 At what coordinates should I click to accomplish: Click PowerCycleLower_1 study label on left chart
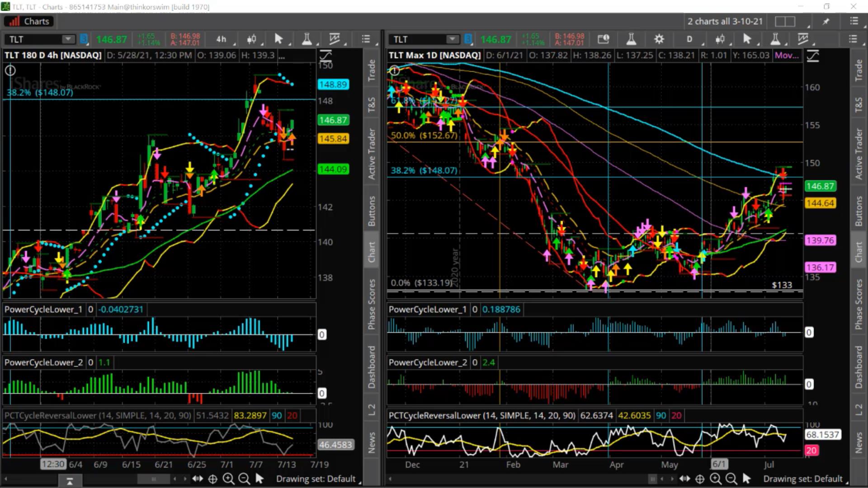coord(43,310)
